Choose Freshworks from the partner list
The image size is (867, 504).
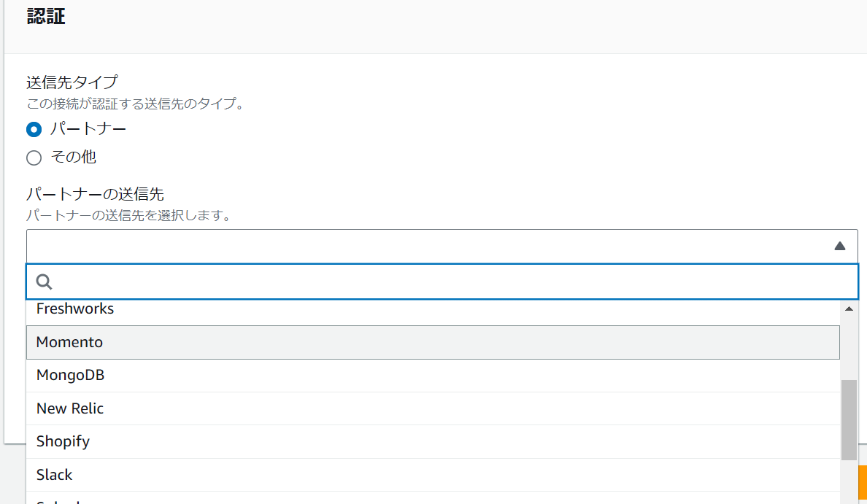pyautogui.click(x=75, y=309)
